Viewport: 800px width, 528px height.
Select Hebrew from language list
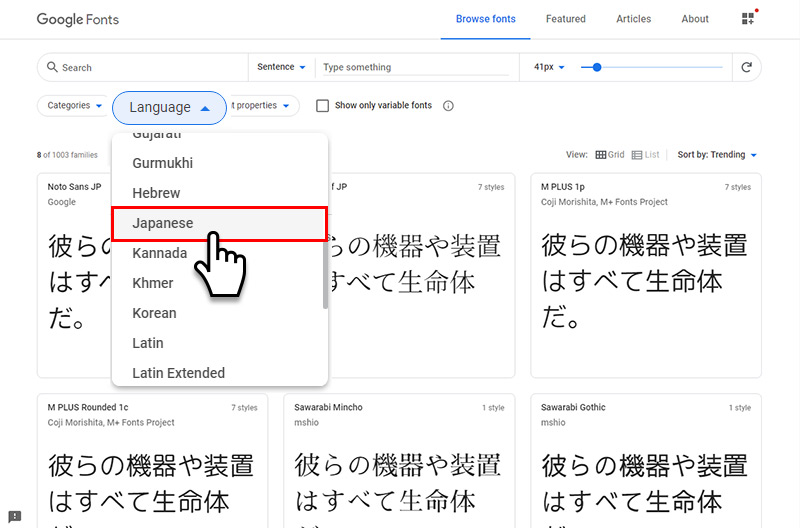(219, 193)
